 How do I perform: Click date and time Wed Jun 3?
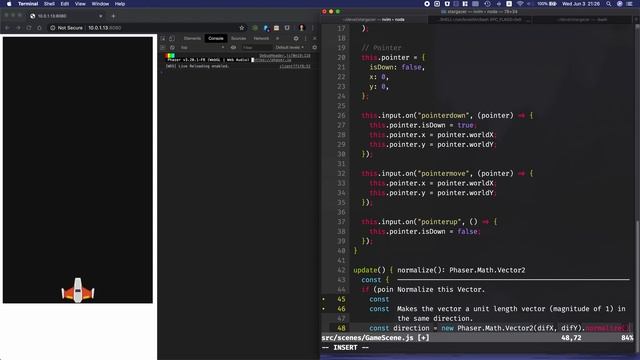581,4
